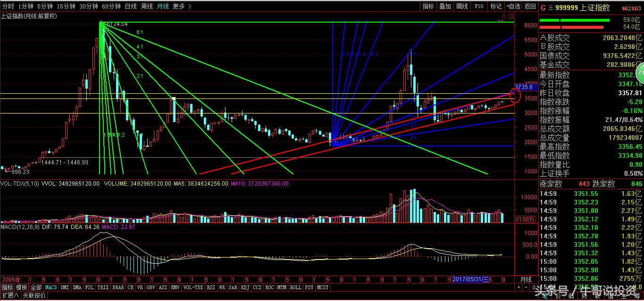The image size is (644, 301).
Task: Select the 笔 tab in the right panel
Action: (544, 296)
